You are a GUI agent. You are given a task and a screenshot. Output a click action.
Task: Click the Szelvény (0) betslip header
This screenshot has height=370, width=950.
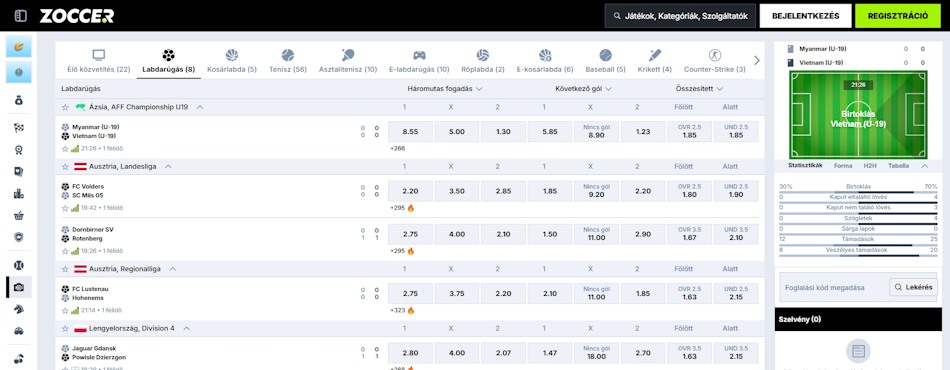pyautogui.click(x=857, y=319)
